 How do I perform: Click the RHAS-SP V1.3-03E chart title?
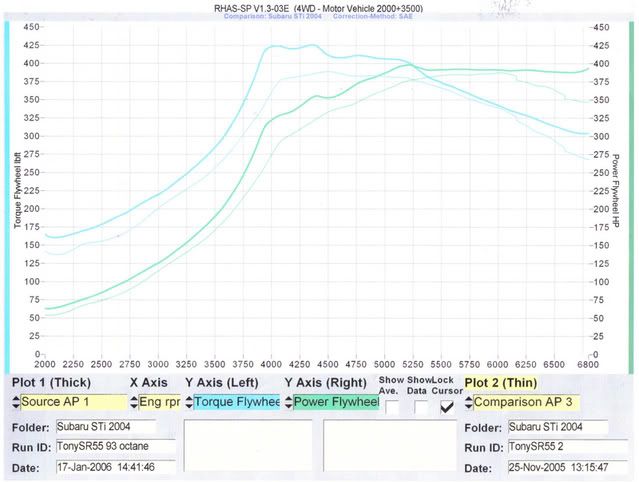coord(319,8)
